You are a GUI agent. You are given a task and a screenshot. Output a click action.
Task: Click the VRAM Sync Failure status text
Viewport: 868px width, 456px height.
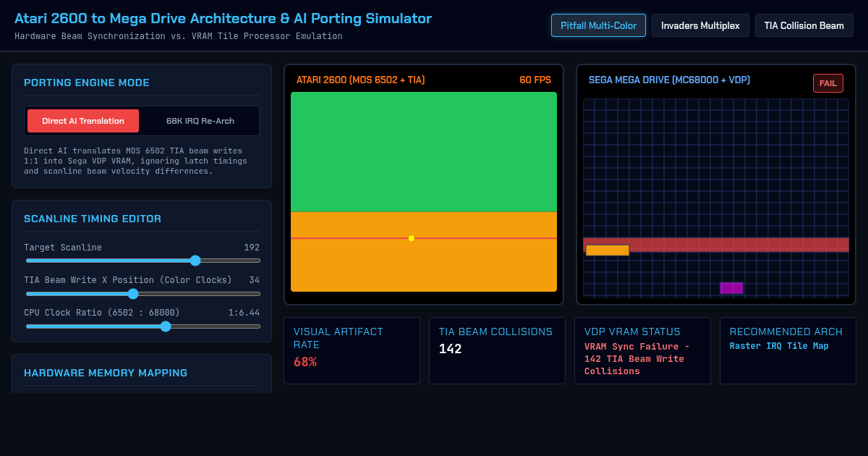(637, 359)
